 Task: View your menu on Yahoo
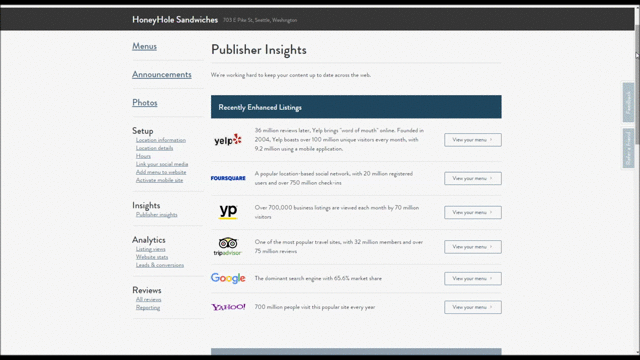[x=473, y=307]
